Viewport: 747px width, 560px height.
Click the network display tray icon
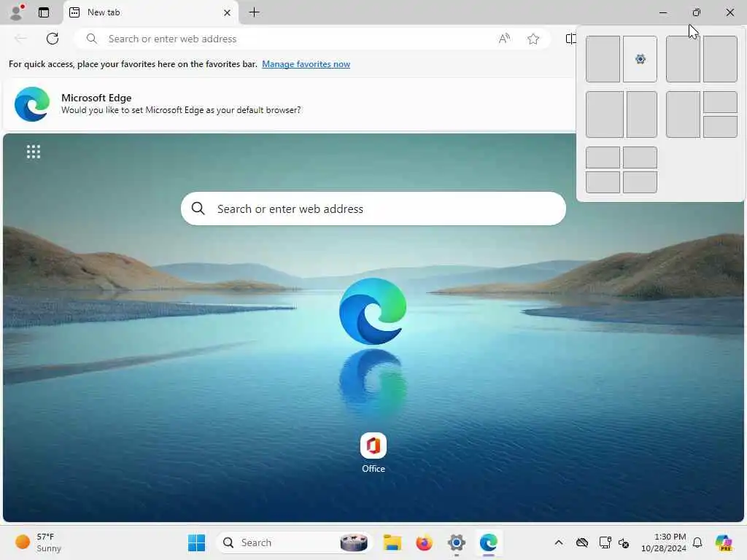[605, 542]
